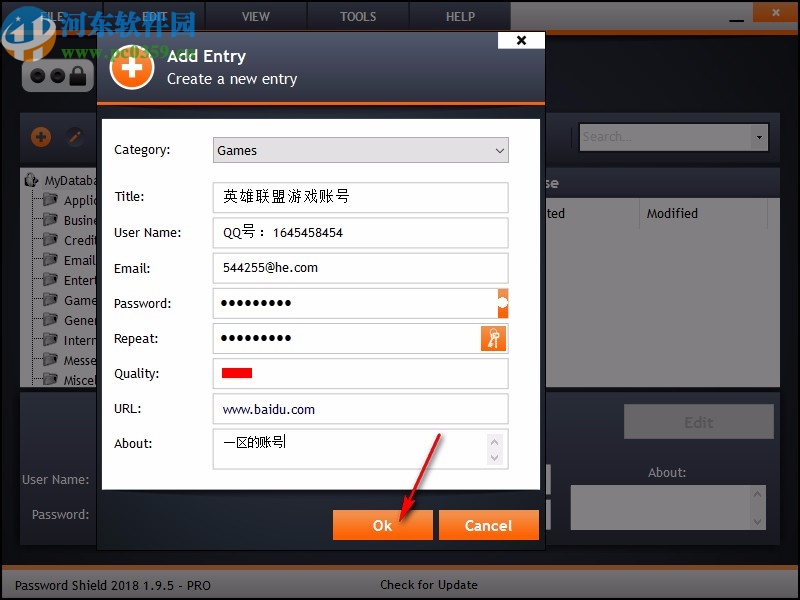Click the MyDatabase database icon
The width and height of the screenshot is (800, 600).
[x=31, y=180]
